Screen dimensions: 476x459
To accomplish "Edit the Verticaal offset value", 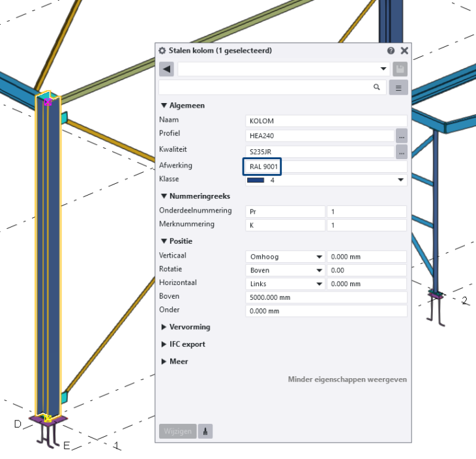I will tap(366, 257).
